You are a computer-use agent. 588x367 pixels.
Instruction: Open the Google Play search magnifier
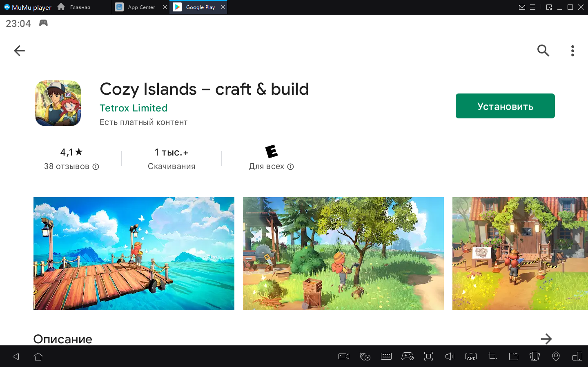[543, 51]
